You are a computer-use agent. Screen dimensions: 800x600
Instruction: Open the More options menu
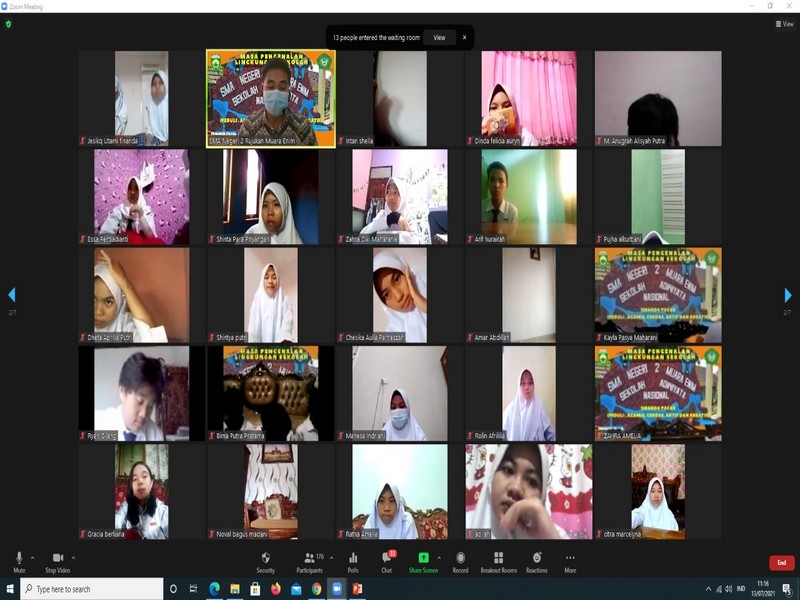coord(570,558)
